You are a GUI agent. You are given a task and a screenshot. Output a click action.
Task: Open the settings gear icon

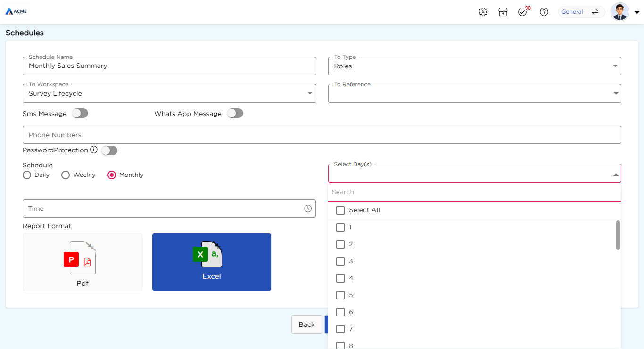point(483,12)
